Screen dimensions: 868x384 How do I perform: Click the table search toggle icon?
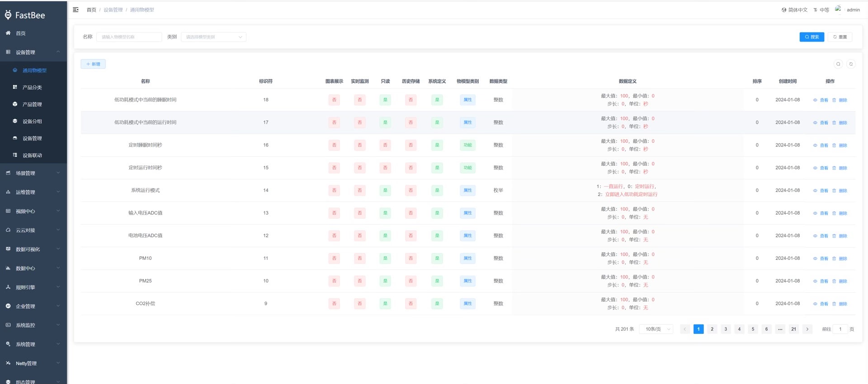coord(838,64)
